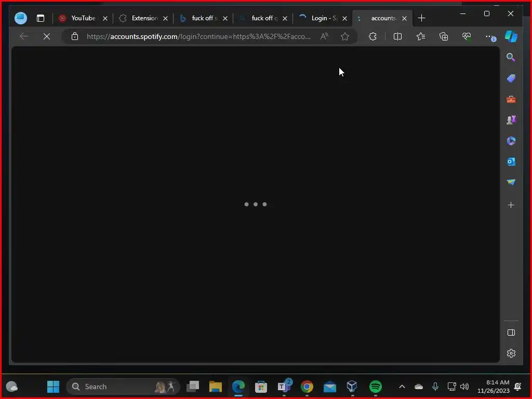
Task: Open Microsoft Teams from taskbar
Action: (284, 386)
